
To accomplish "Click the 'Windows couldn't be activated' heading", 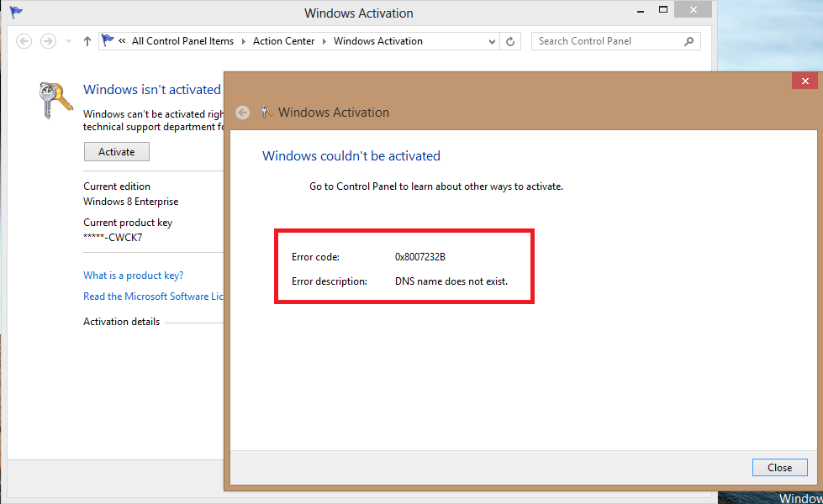I will [x=351, y=155].
